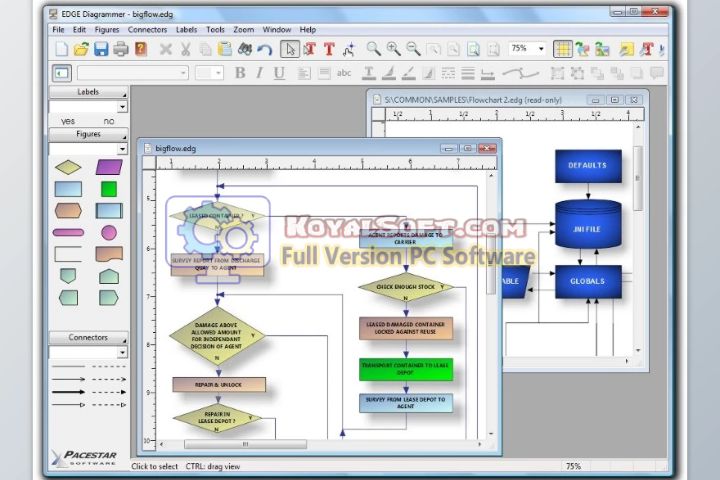
Task: Toggle the pointer selection tool
Action: click(290, 49)
